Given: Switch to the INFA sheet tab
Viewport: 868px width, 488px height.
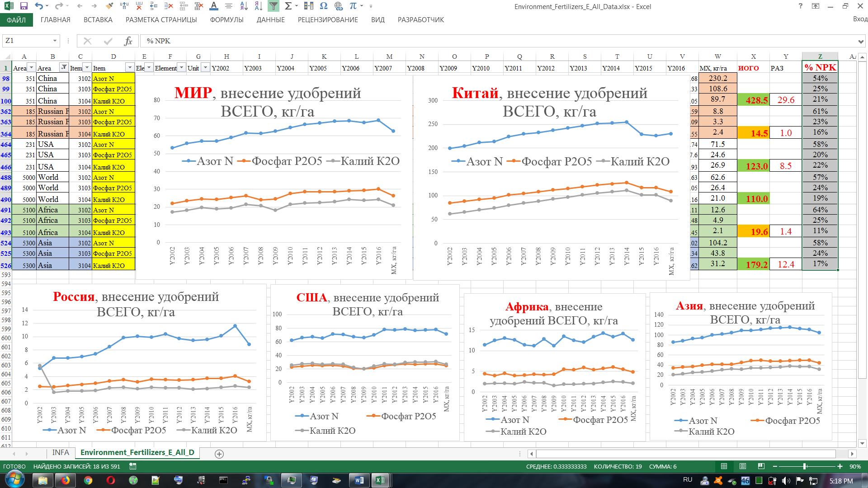Looking at the screenshot, I should pyautogui.click(x=60, y=453).
